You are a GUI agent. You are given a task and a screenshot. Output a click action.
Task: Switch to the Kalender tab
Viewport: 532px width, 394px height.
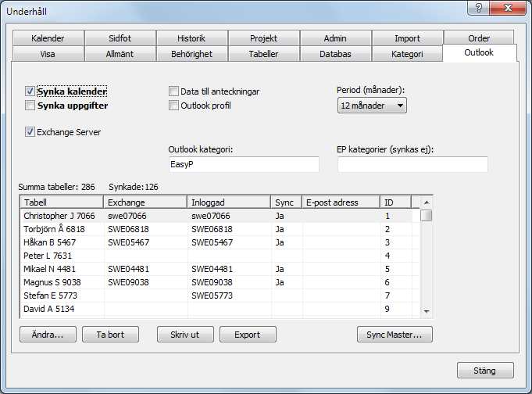(x=48, y=38)
